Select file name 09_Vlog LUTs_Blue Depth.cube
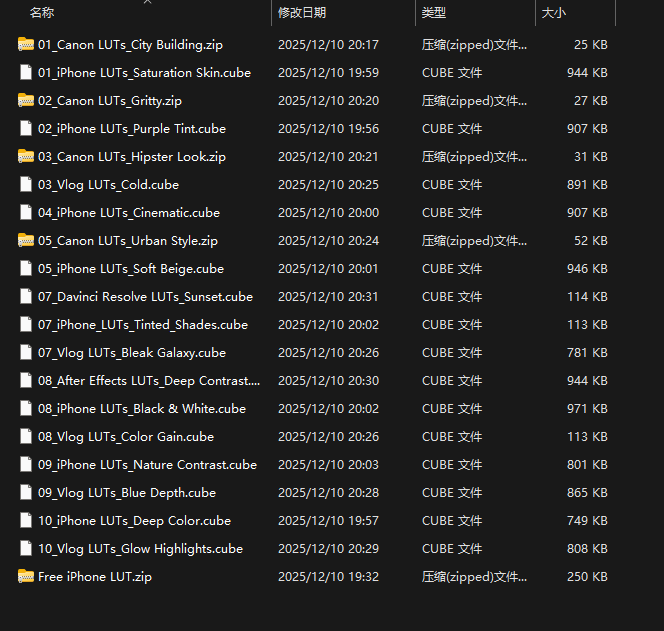The image size is (664, 631). click(127, 493)
